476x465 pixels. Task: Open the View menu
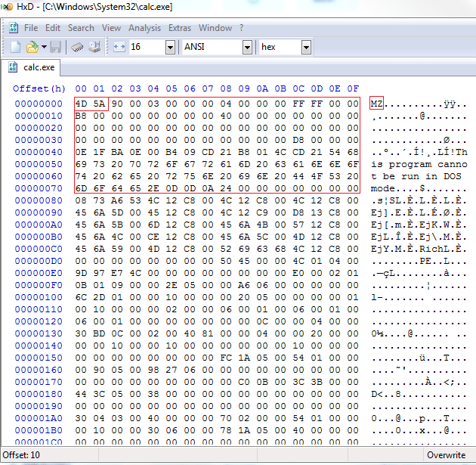tap(111, 28)
